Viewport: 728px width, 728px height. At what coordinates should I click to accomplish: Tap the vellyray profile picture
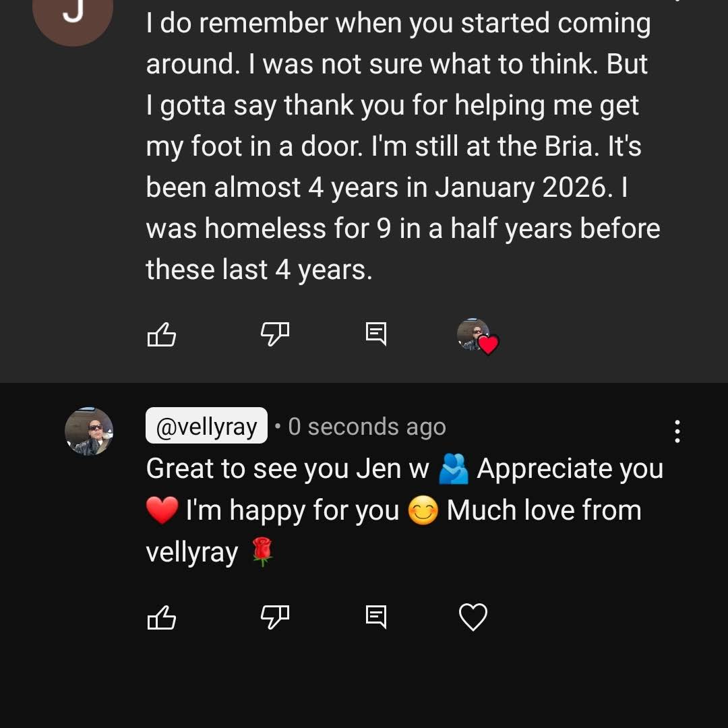click(x=89, y=431)
